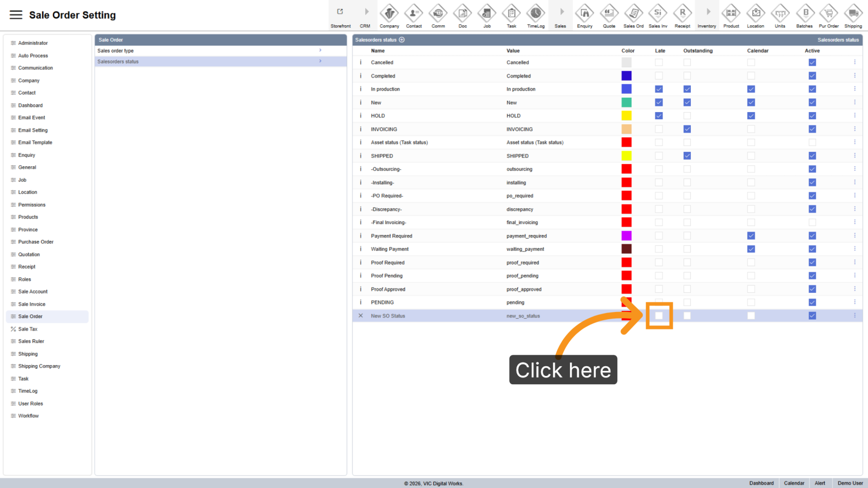This screenshot has width=868, height=488.
Task: Change color swatch for Completed status
Action: click(x=626, y=75)
